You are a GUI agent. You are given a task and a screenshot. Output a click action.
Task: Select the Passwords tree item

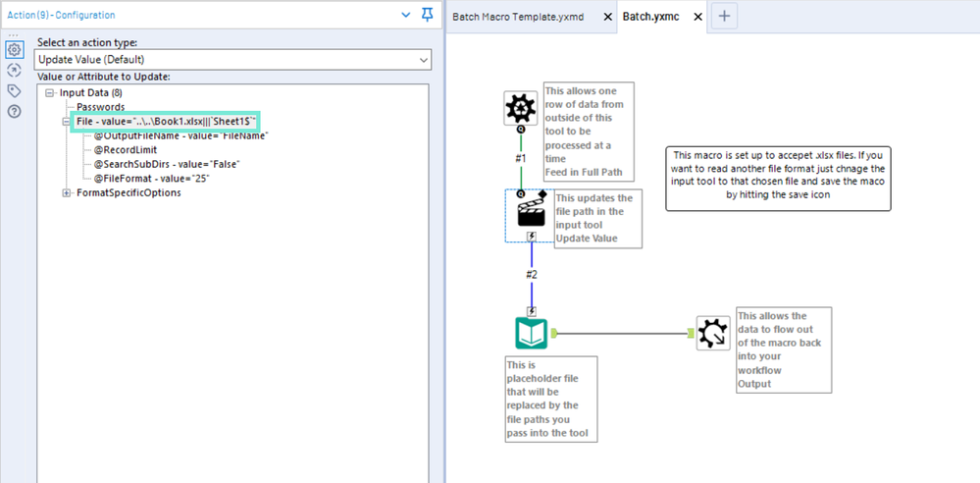click(x=101, y=107)
